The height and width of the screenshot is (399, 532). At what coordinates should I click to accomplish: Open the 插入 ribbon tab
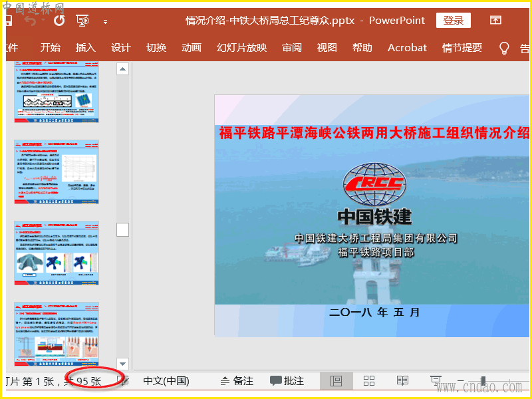point(86,47)
